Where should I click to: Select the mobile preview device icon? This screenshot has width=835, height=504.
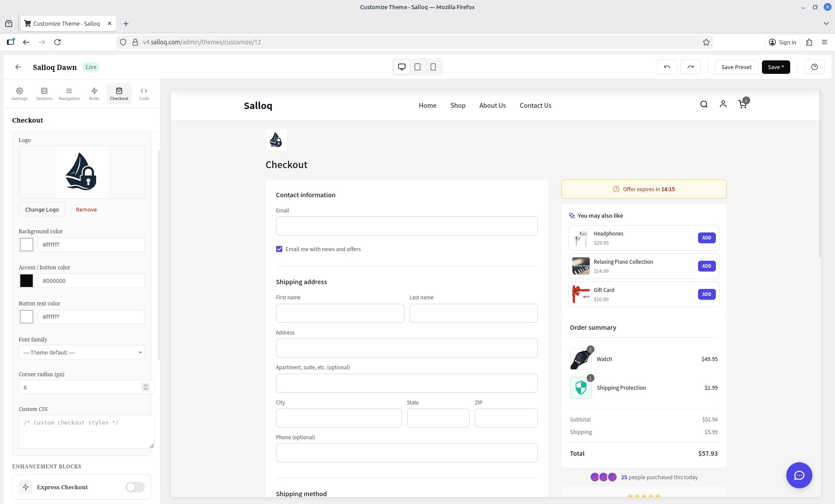[433, 66]
